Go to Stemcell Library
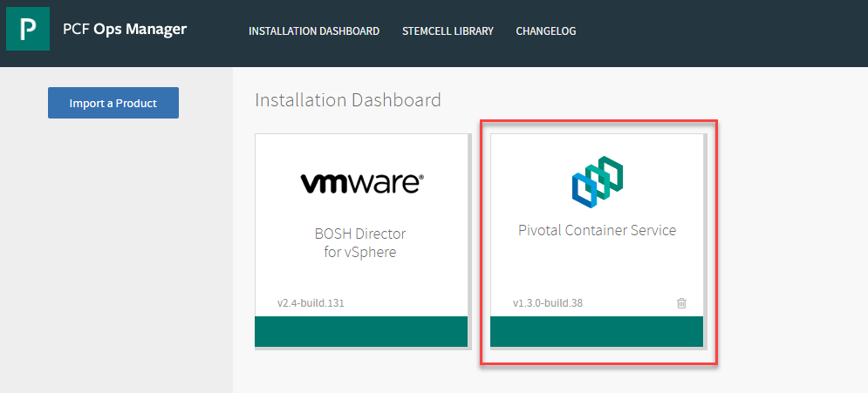Viewport: 868px width, 393px height. (x=448, y=31)
